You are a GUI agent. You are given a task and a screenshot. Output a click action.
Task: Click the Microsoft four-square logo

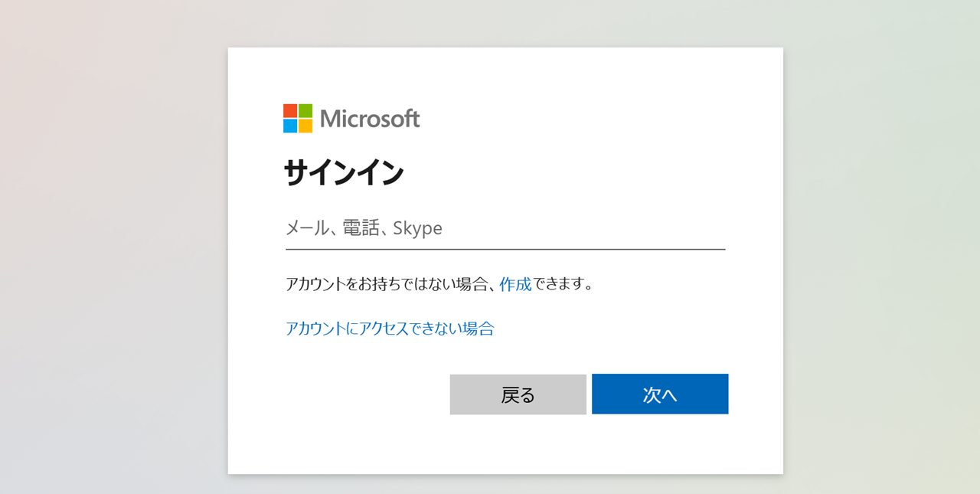299,119
